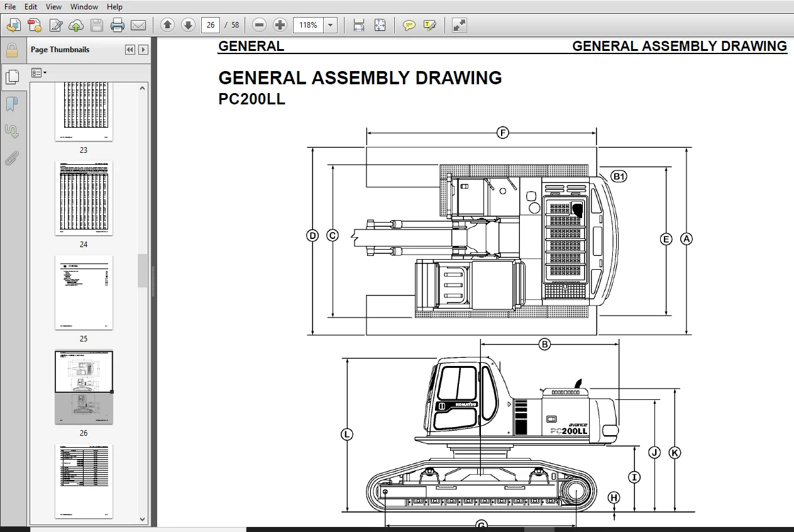Open the Attachments paperclip panel
Viewport: 794px width, 532px height.
(x=12, y=158)
